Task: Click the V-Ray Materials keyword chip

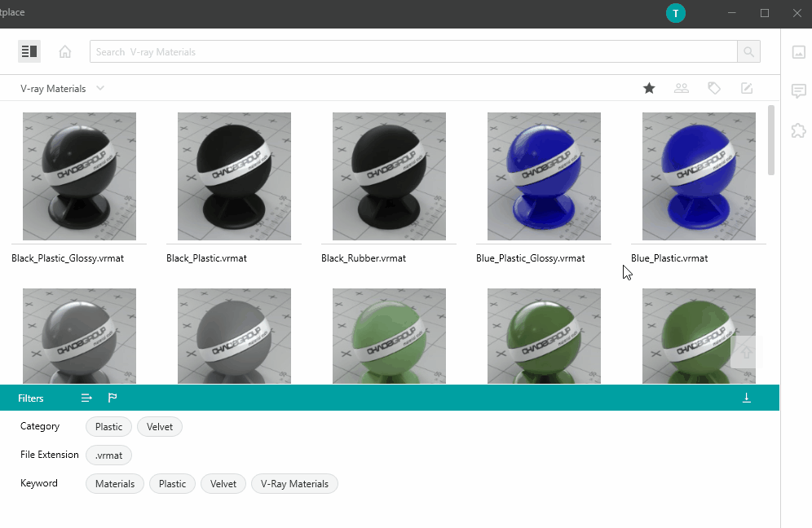Action: pyautogui.click(x=295, y=483)
